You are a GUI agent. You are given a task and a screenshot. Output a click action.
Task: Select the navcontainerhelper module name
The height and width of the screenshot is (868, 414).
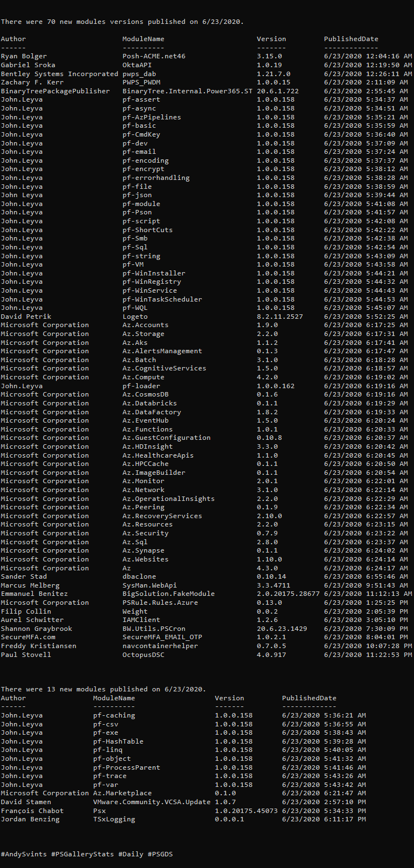pyautogui.click(x=160, y=646)
